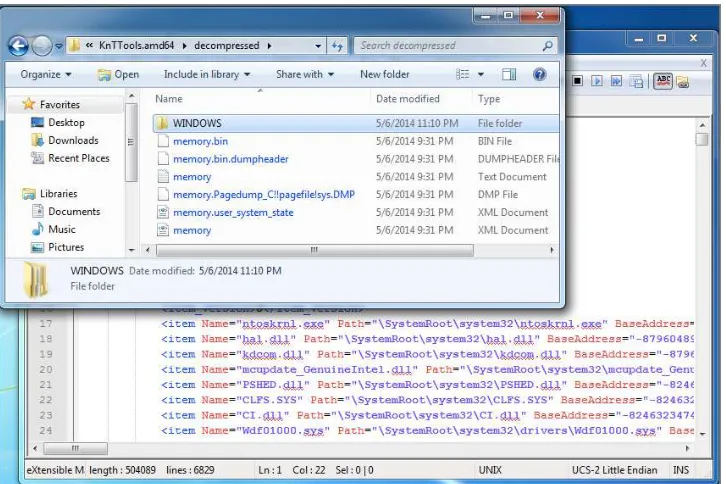Image resolution: width=726 pixels, height=484 pixels.
Task: Click the save recorded macro icon in Notepad++
Action: click(636, 82)
